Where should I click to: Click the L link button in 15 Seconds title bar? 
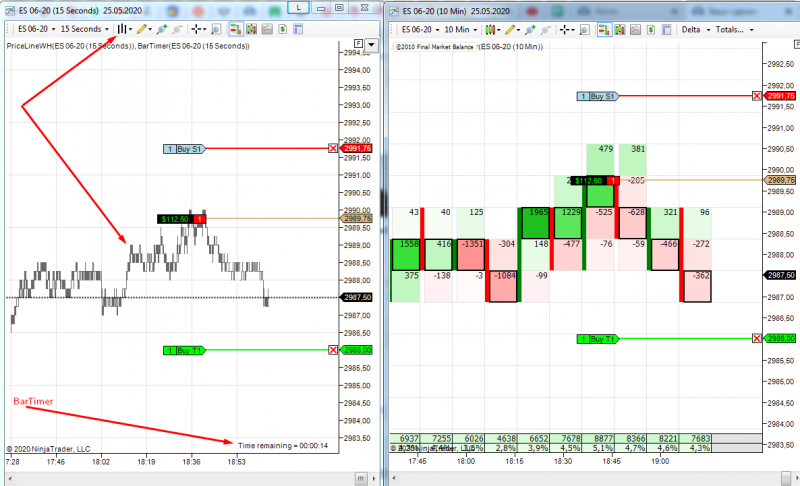point(298,7)
